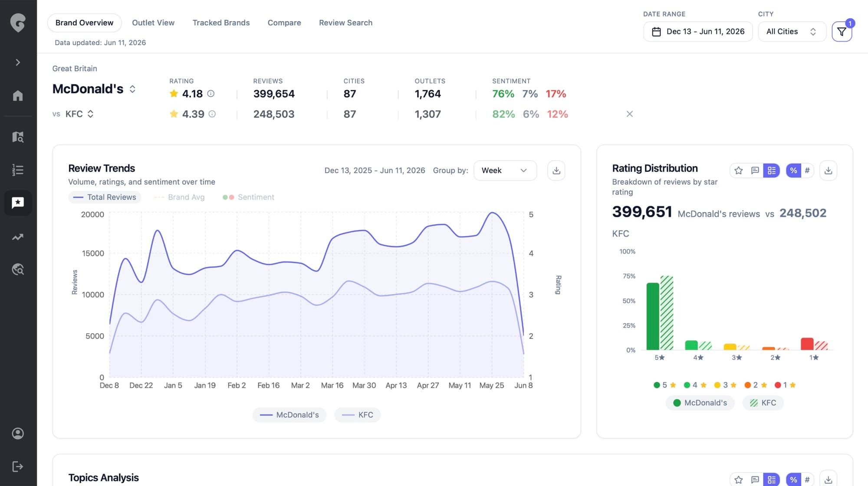Image resolution: width=868 pixels, height=486 pixels.
Task: Download the Rating Distribution chart
Action: point(828,171)
